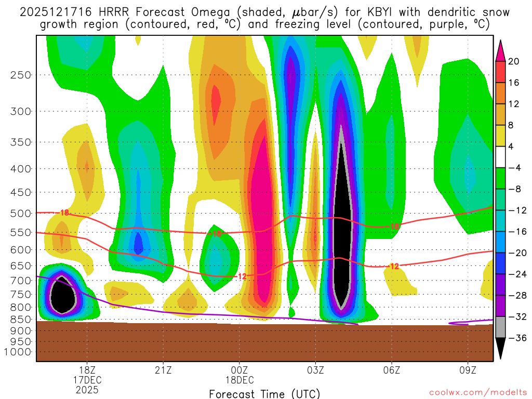This screenshot has height=399, width=532.
Task: Click the magenta downward motion core after 00Z
Action: [263, 217]
